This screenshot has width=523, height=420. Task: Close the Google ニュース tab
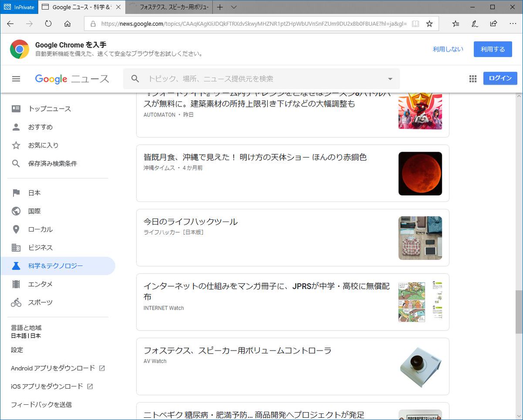[118, 7]
